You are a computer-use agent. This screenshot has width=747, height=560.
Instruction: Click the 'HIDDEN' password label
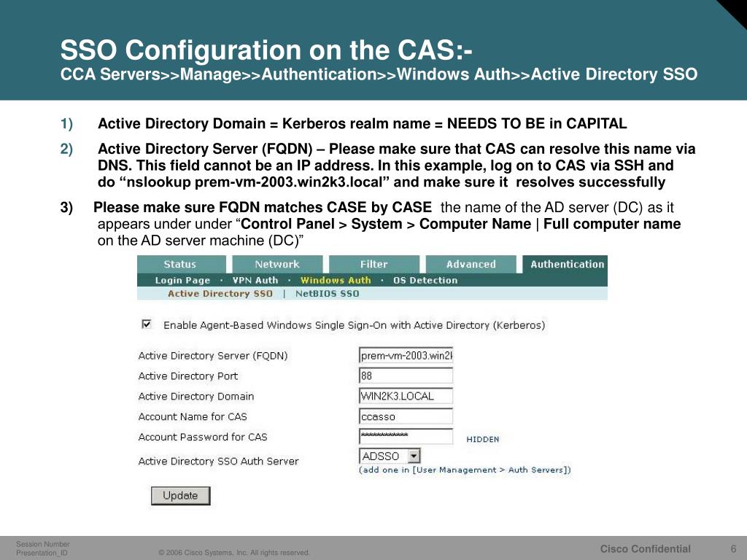[483, 440]
